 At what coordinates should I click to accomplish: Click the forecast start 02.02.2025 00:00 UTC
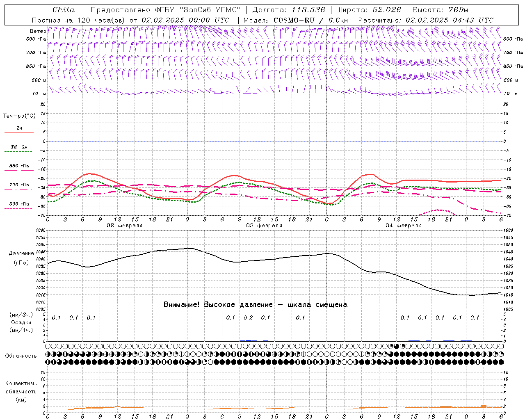pos(185,20)
